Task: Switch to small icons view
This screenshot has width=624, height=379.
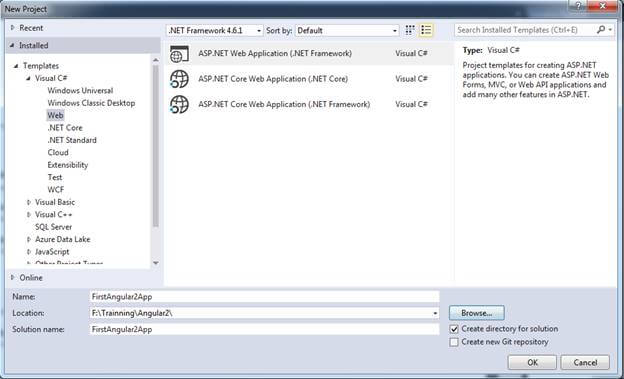Action: coord(410,30)
